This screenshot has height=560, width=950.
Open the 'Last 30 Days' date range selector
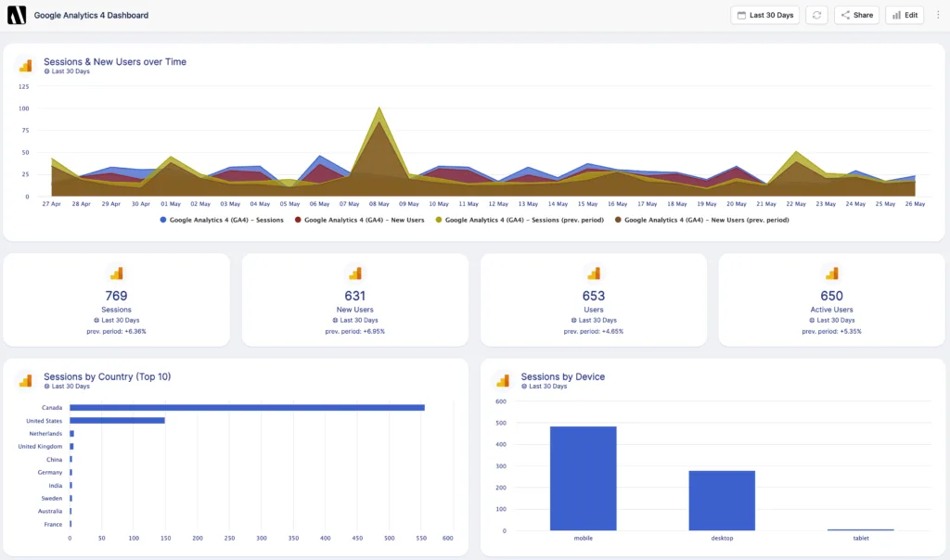pyautogui.click(x=764, y=15)
